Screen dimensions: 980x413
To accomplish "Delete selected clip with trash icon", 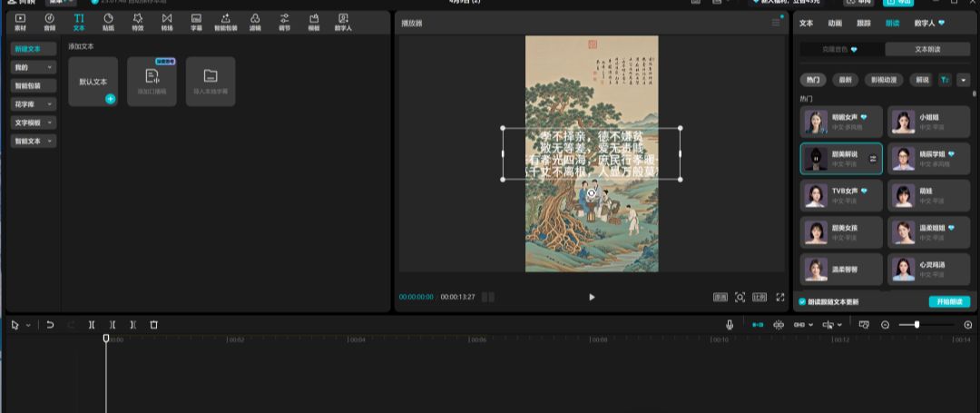I will coord(153,325).
